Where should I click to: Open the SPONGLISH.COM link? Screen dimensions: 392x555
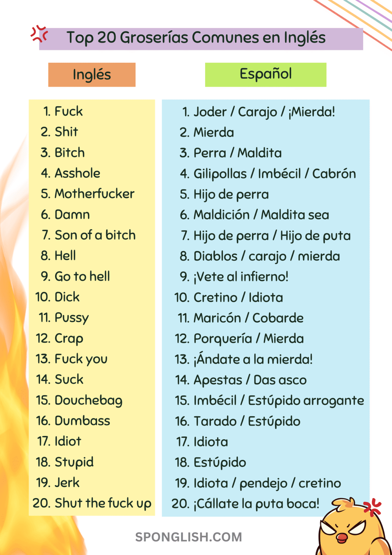click(189, 537)
